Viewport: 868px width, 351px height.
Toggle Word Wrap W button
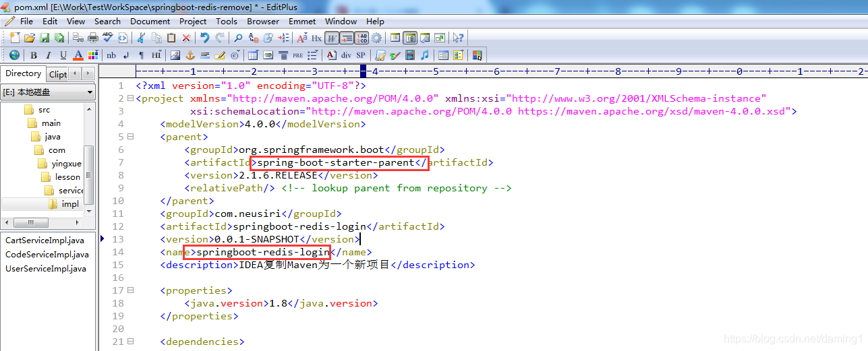tap(331, 38)
